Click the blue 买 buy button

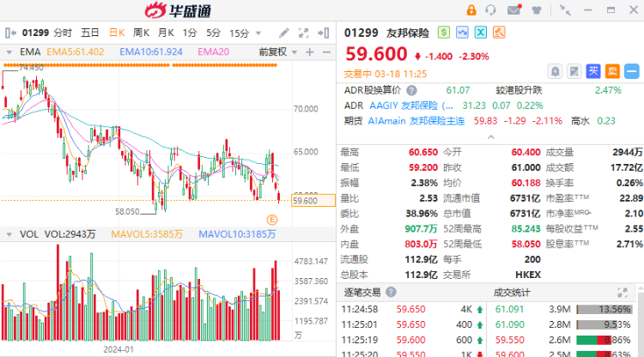(x=593, y=71)
